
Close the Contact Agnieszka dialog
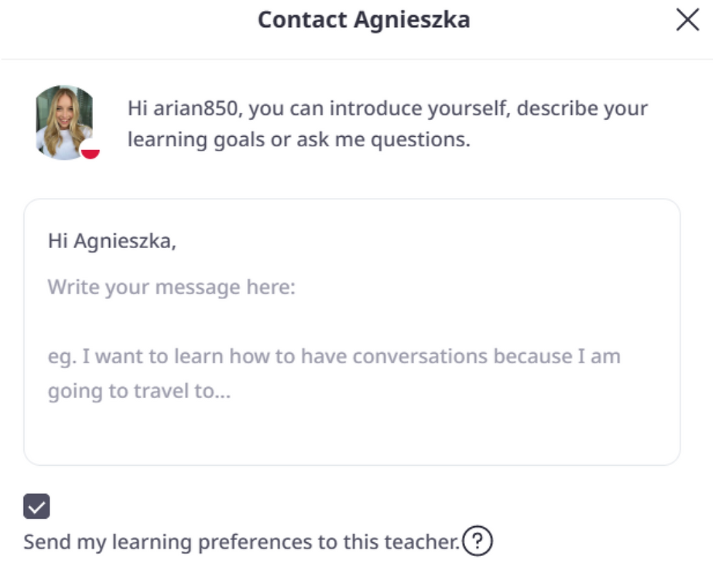[x=687, y=20]
